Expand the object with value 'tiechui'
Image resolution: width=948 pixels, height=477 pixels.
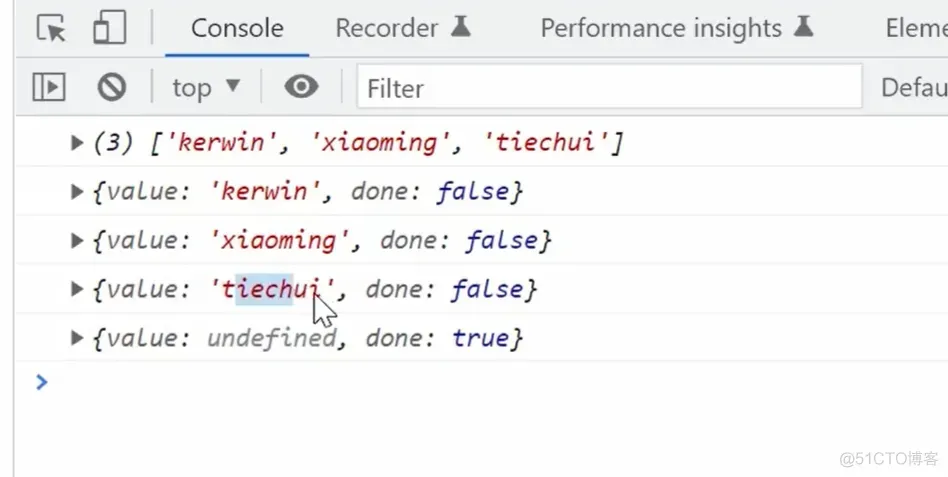pyautogui.click(x=77, y=290)
